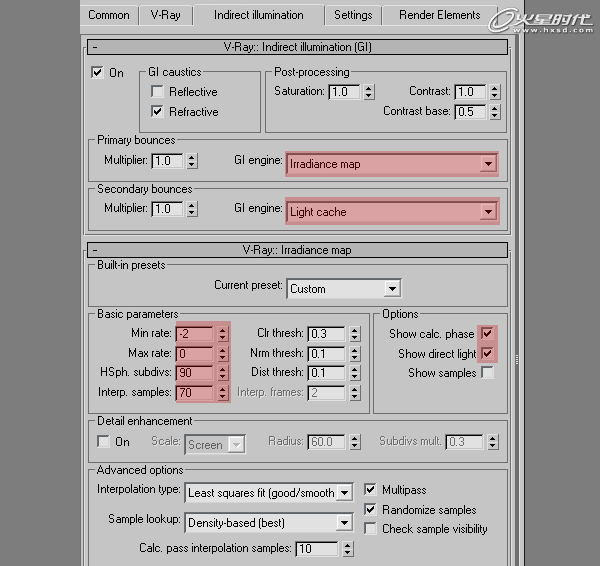This screenshot has height=566, width=600.
Task: Click Secondary bounces Multiplier field
Action: pyautogui.click(x=168, y=209)
